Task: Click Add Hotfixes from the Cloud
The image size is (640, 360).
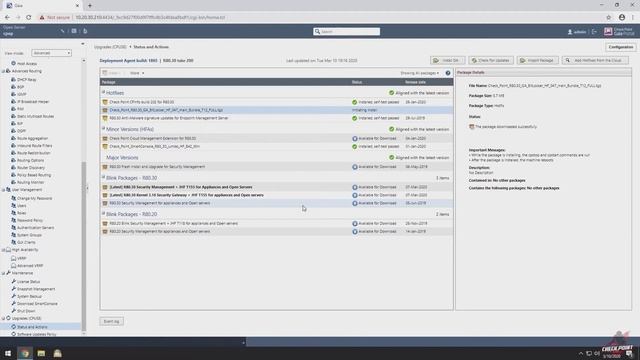Action: click(595, 60)
